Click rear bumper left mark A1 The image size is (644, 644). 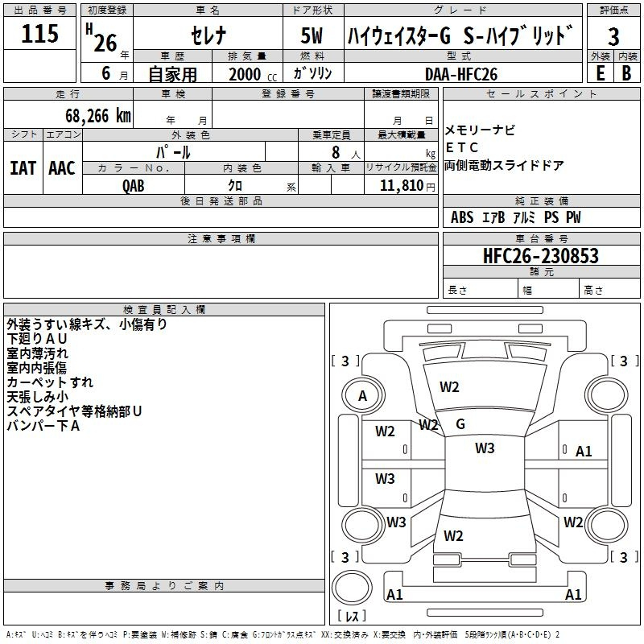click(x=394, y=594)
